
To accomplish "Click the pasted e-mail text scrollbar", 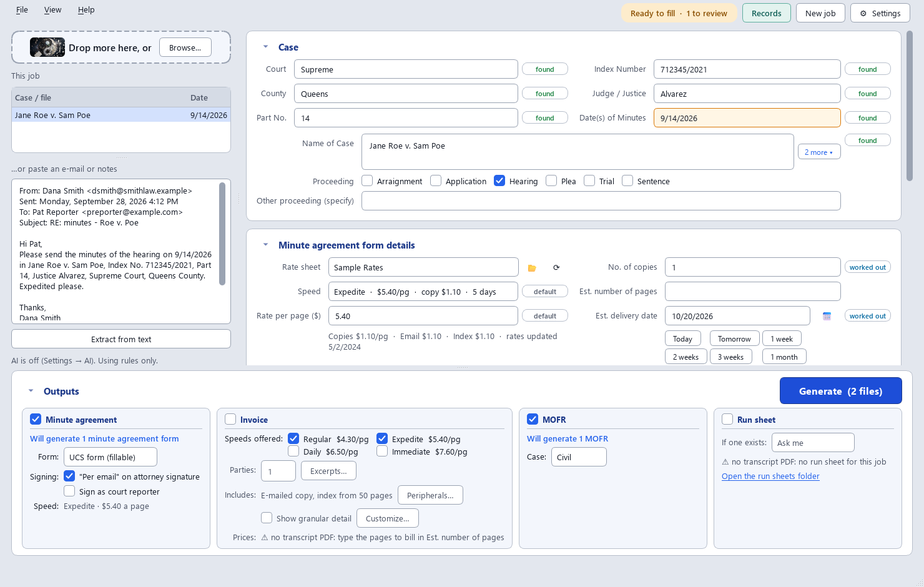I will tap(222, 234).
